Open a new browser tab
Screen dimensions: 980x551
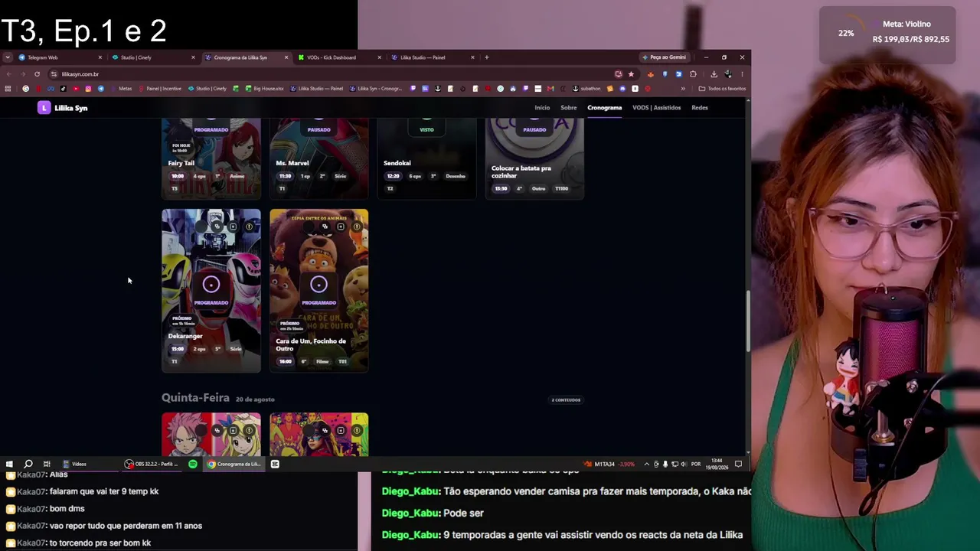(486, 57)
